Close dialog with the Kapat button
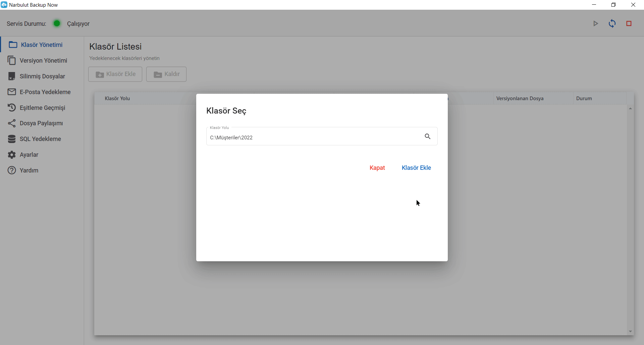644x345 pixels. 377,168
